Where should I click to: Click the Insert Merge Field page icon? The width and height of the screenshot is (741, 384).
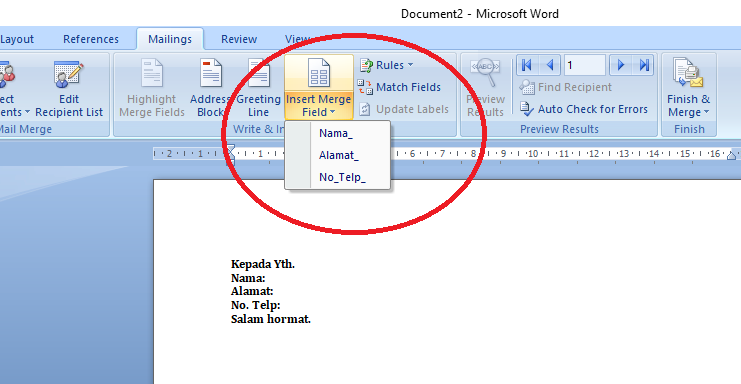click(319, 73)
